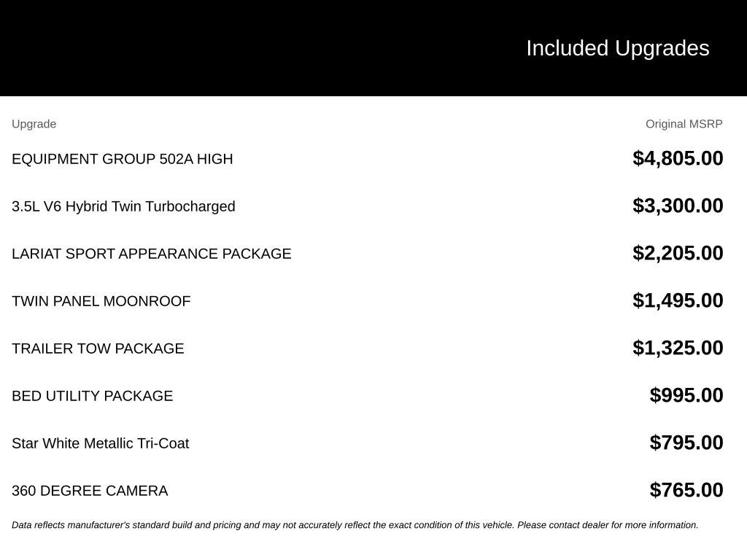Click the $1,325.00 price value
This screenshot has height=560, width=747.
[678, 348]
